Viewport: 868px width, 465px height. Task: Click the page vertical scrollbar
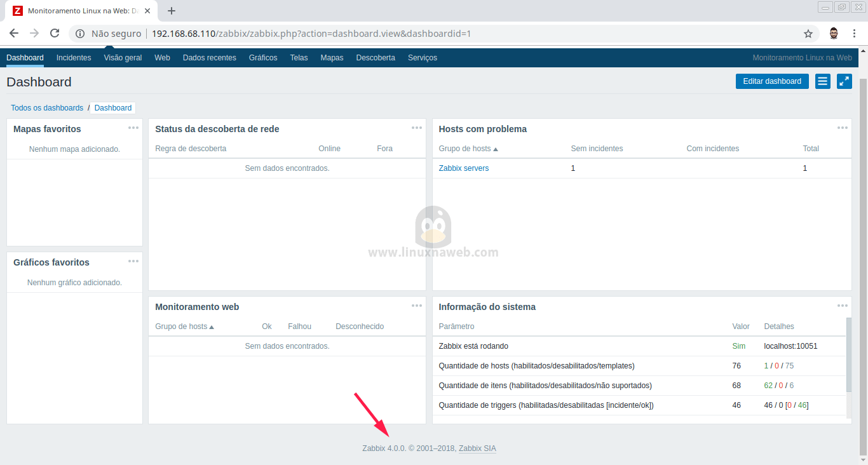click(863, 267)
